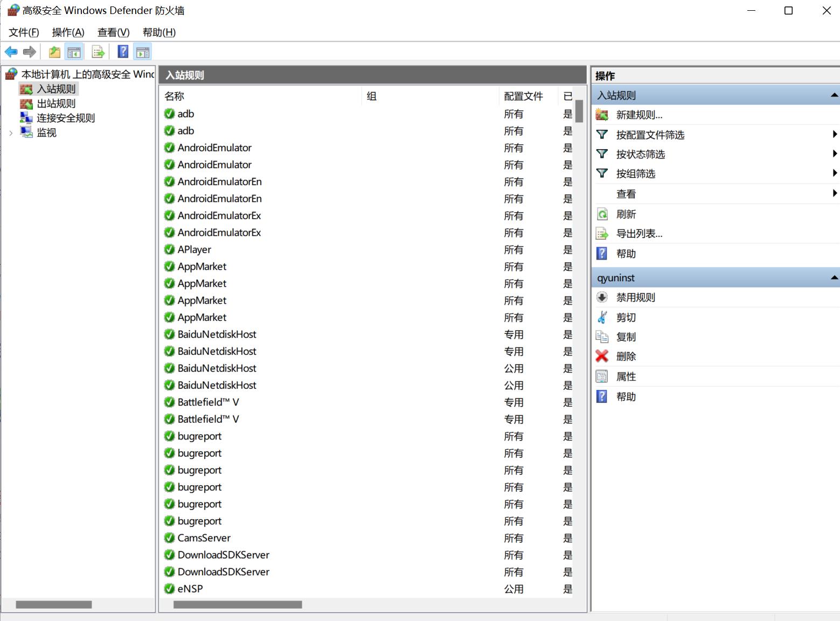Collapse the 入站规则 actions section

pyautogui.click(x=835, y=95)
